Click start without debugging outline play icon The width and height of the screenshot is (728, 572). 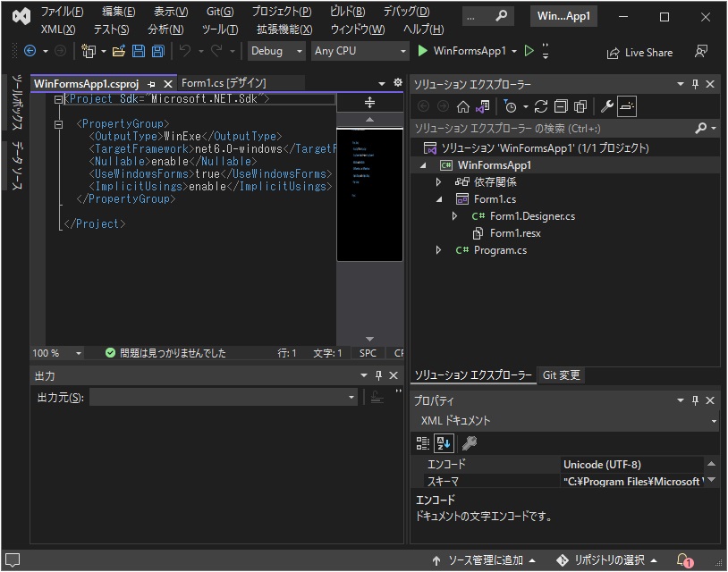[x=529, y=51]
